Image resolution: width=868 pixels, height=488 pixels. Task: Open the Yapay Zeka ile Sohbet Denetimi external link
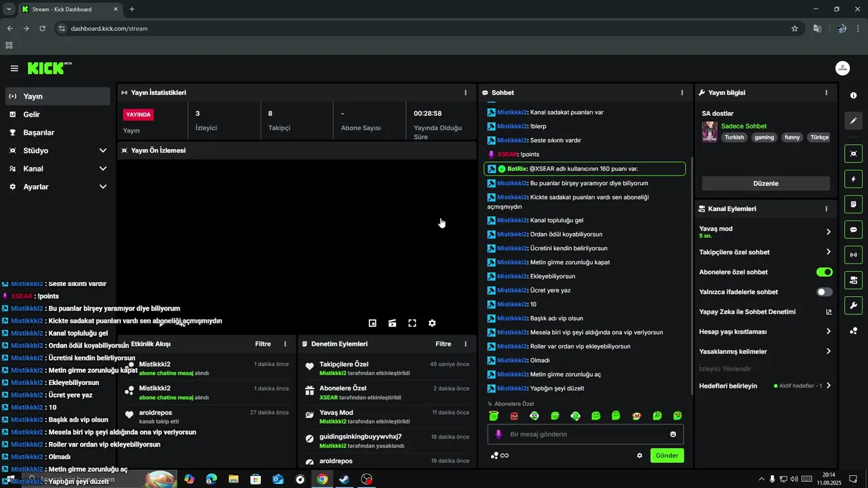828,312
